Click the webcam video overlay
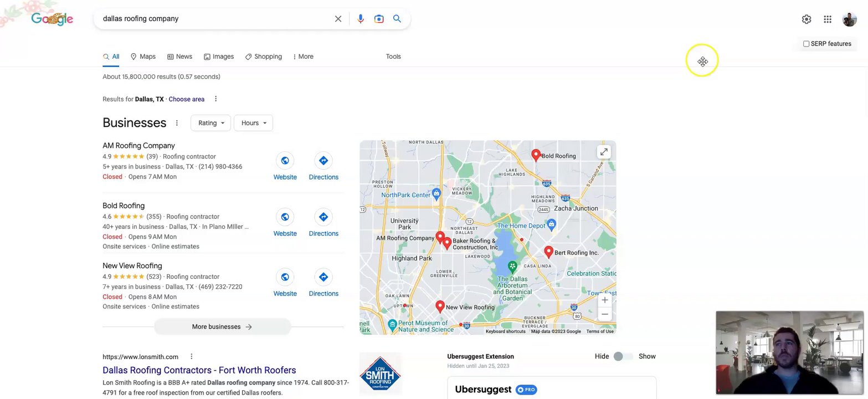Screen dimensions: 868x399 click(x=789, y=353)
